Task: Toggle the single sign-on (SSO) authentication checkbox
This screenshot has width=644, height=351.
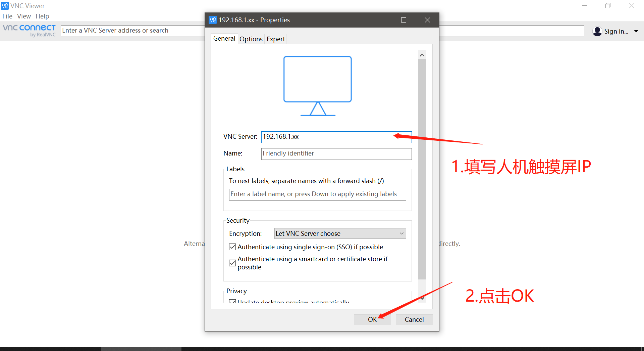Action: pyautogui.click(x=232, y=247)
